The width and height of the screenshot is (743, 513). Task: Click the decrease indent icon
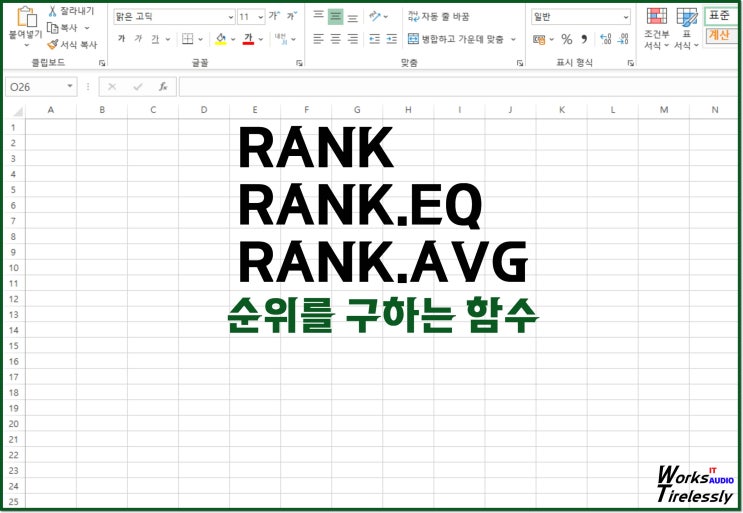point(374,39)
